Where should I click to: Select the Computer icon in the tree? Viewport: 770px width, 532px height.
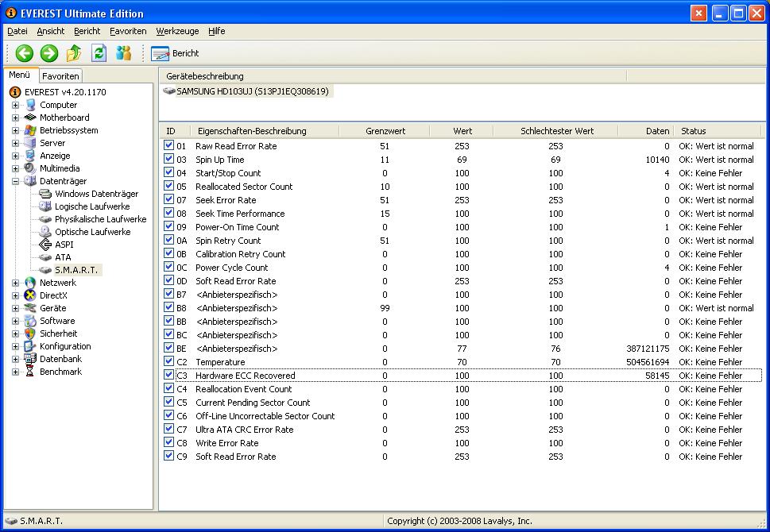[30, 105]
